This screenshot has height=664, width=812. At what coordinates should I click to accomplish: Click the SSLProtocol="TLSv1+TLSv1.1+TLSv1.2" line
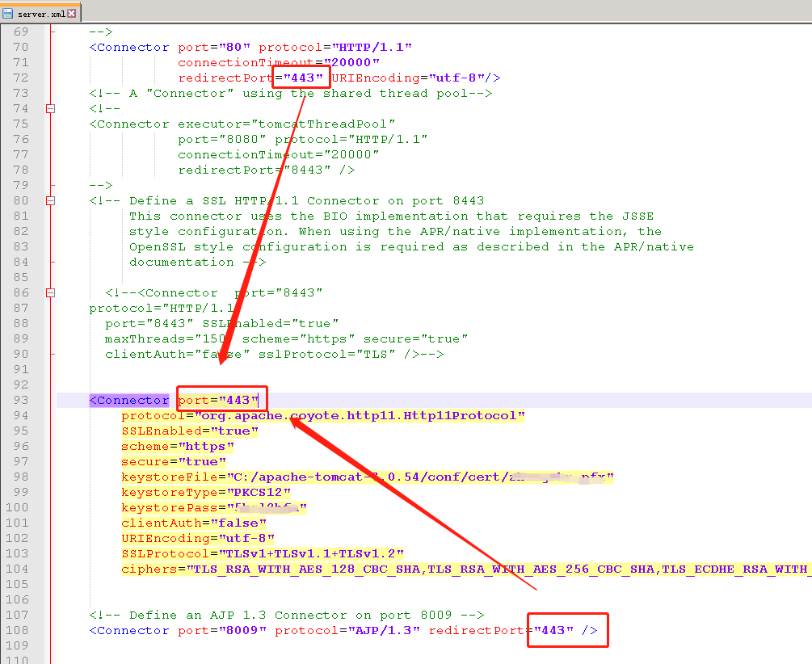pos(261,553)
